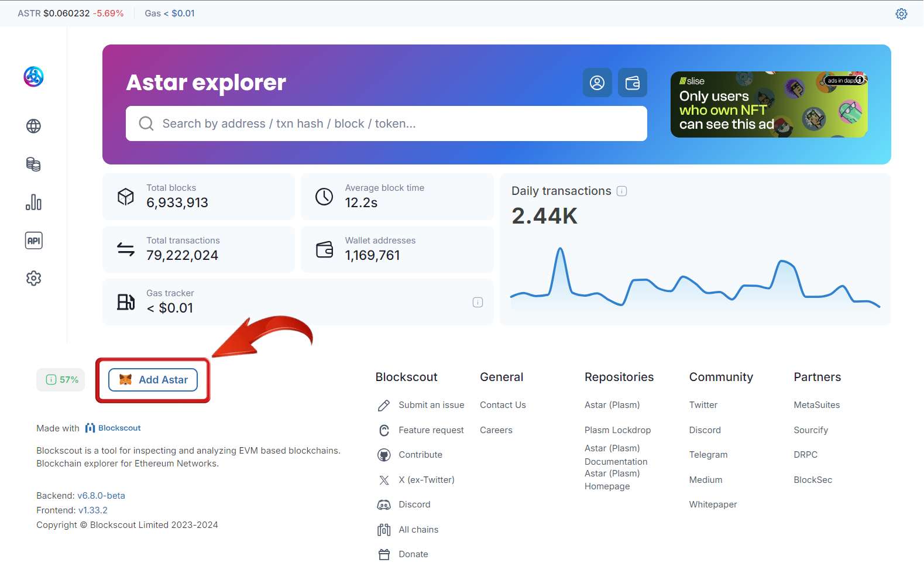The width and height of the screenshot is (924, 573).
Task: Open Contribute link
Action: tap(420, 455)
